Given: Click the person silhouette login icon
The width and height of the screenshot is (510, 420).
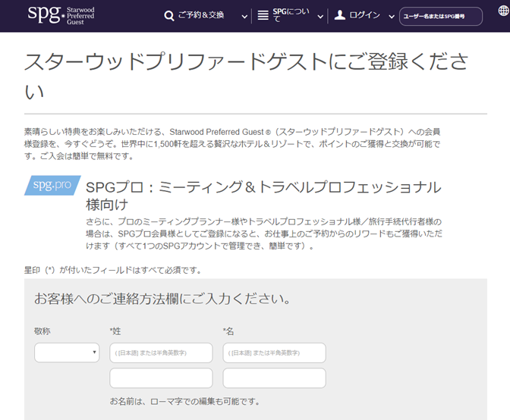Looking at the screenshot, I should coord(340,15).
